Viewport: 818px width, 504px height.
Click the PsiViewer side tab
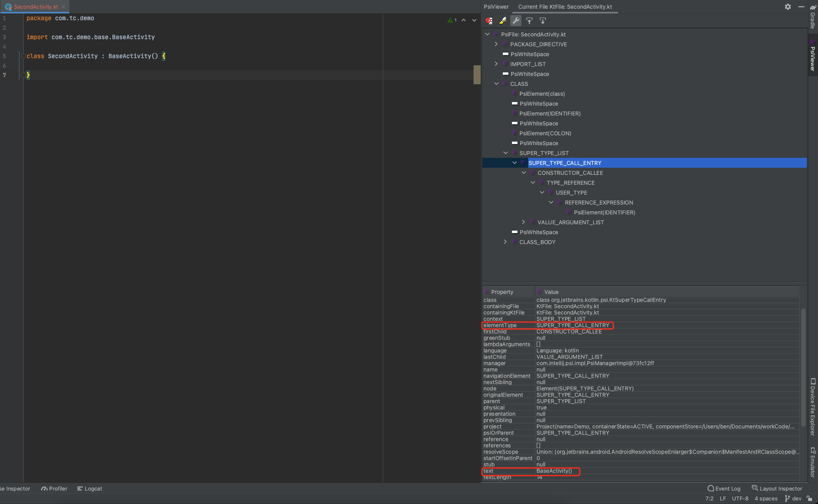[813, 55]
